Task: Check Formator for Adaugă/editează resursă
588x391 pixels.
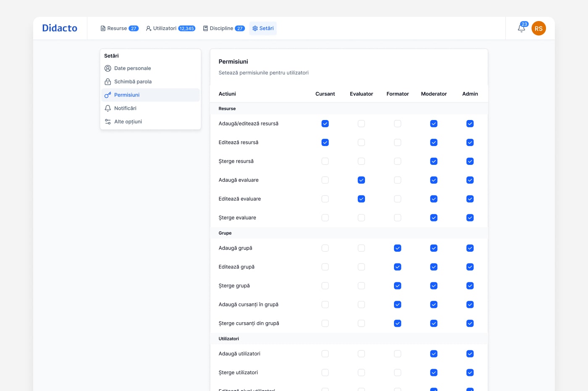Action: pos(398,124)
